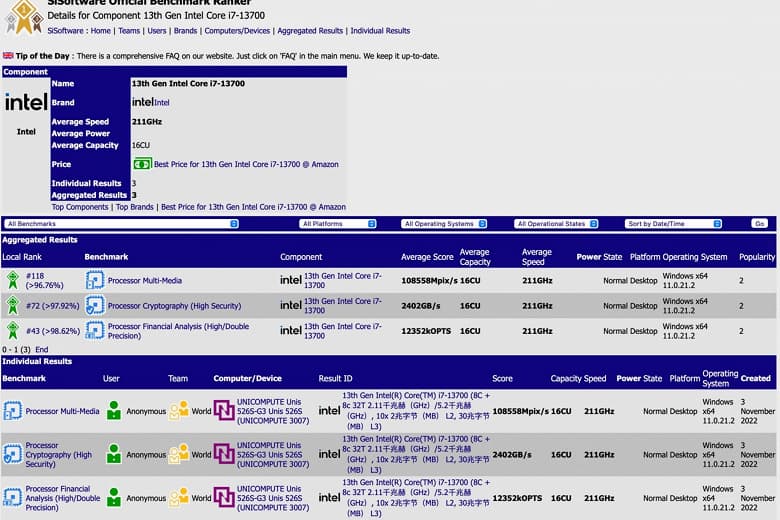Viewport: 780px width, 520px height.
Task: Open the Users navigation link
Action: click(x=157, y=31)
